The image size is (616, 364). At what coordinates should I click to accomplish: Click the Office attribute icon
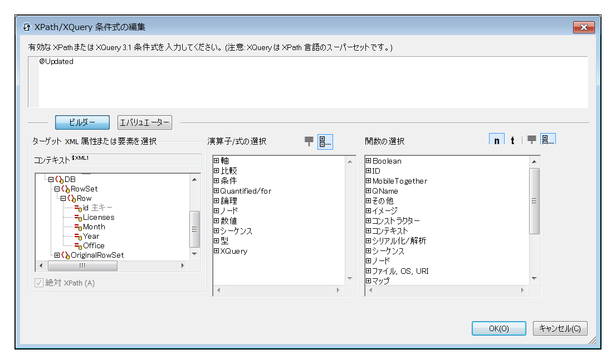coord(78,246)
